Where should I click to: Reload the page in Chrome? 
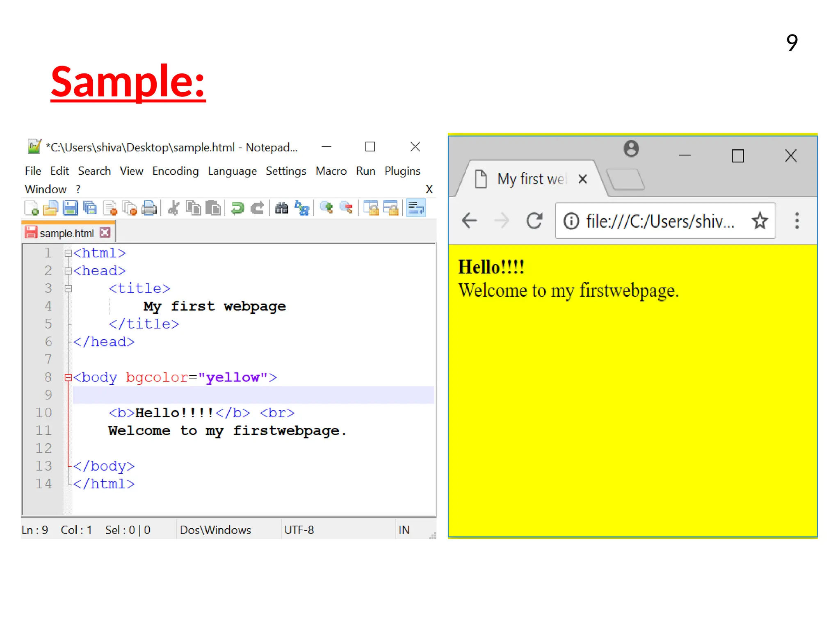click(x=534, y=221)
